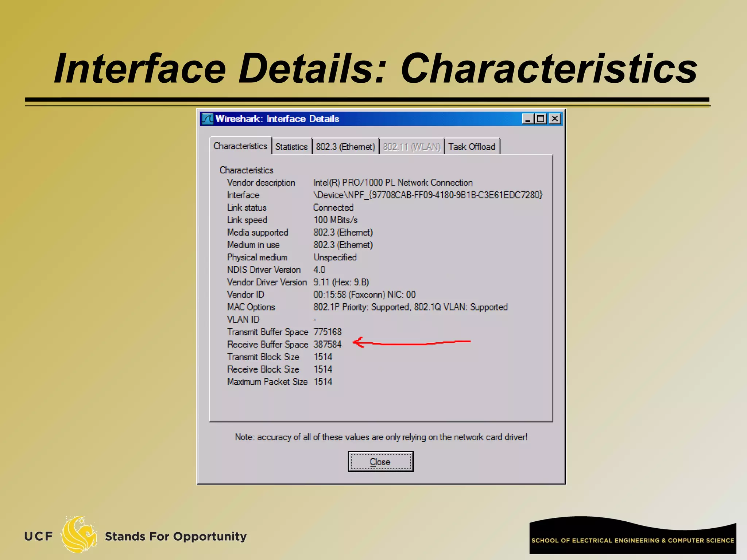The width and height of the screenshot is (747, 560).
Task: Switch to the Statistics tab
Action: click(x=291, y=147)
